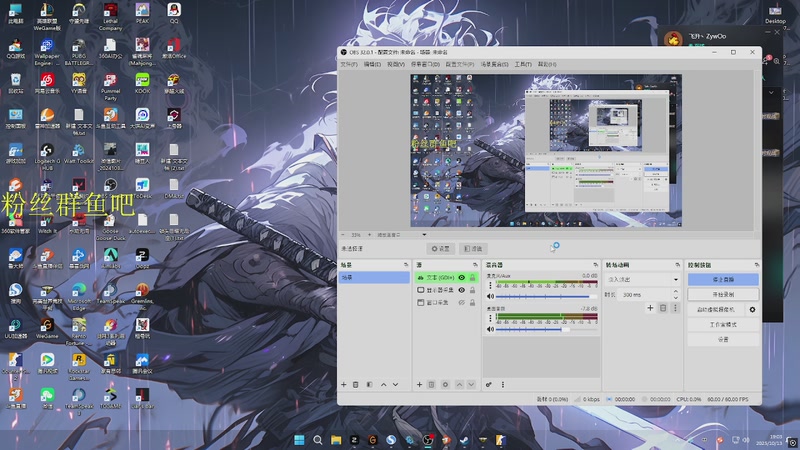Open mixer toolbar three-dot options menu
Screen dimensions: 800x450
pos(503,385)
